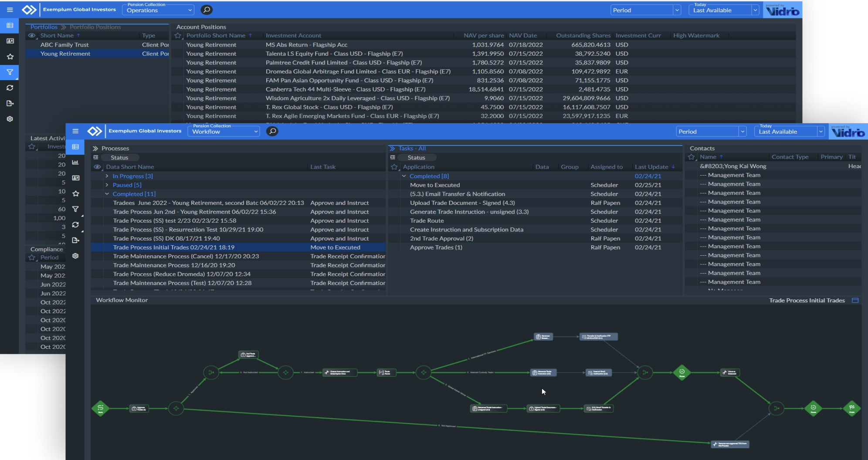Open Period dropdown in Operations window
The width and height of the screenshot is (868, 460).
(x=646, y=10)
